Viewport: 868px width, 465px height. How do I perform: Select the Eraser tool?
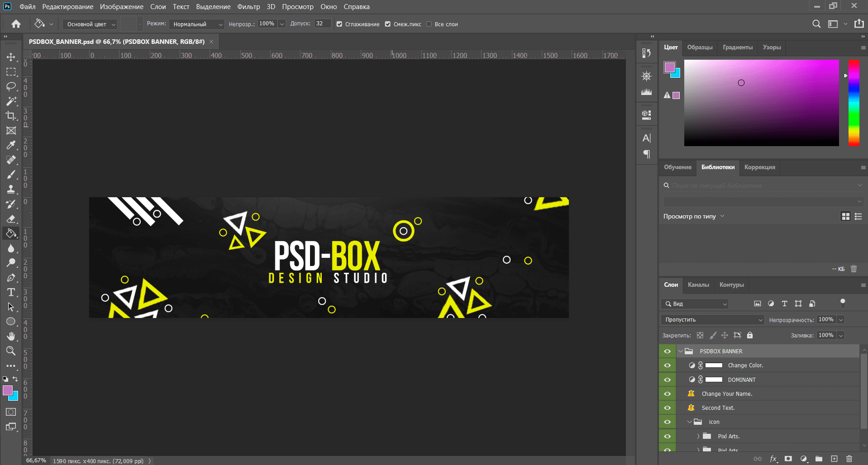pos(11,219)
